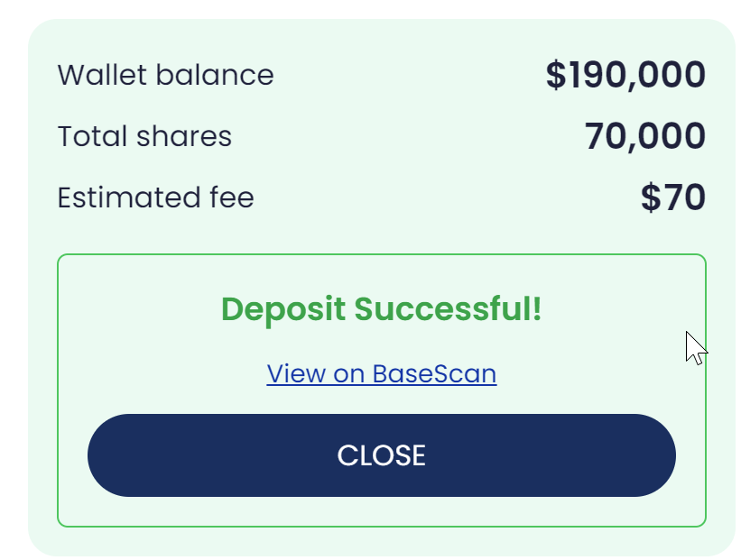Click the word Deposit in the green heading
741x560 pixels.
tap(283, 309)
